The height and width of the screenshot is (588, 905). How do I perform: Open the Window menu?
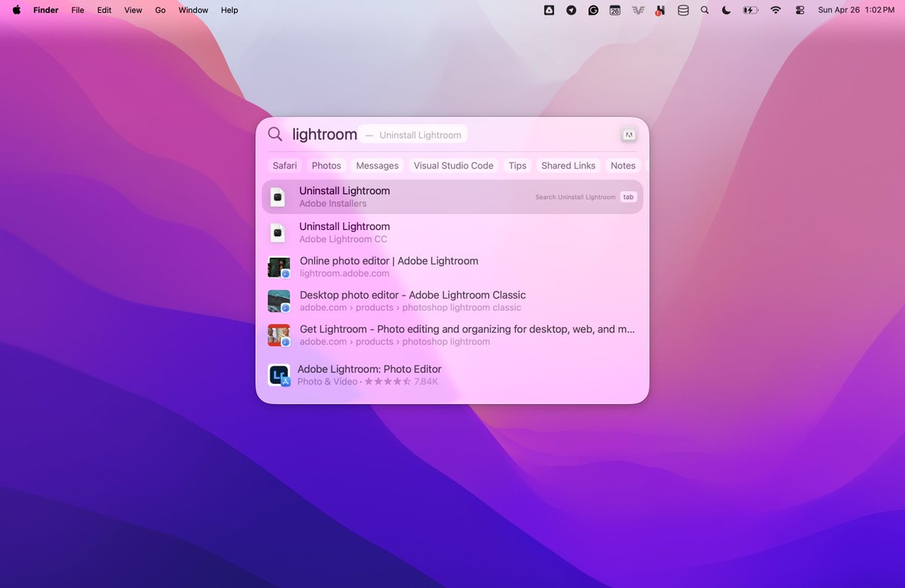coord(193,10)
